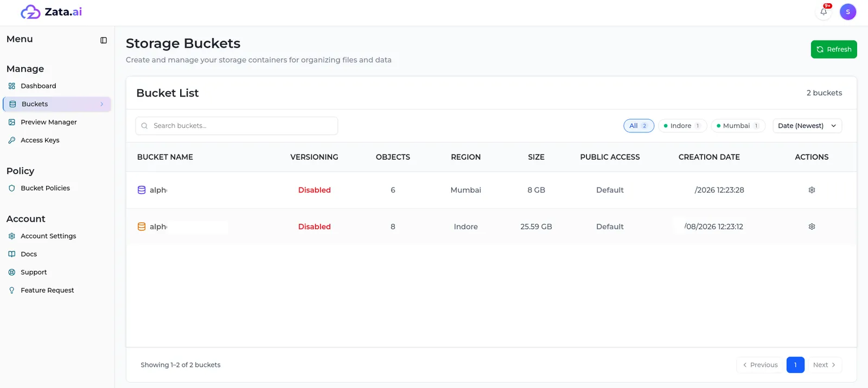Click the BUCKET NAME column header
The height and width of the screenshot is (388, 868).
click(x=165, y=157)
